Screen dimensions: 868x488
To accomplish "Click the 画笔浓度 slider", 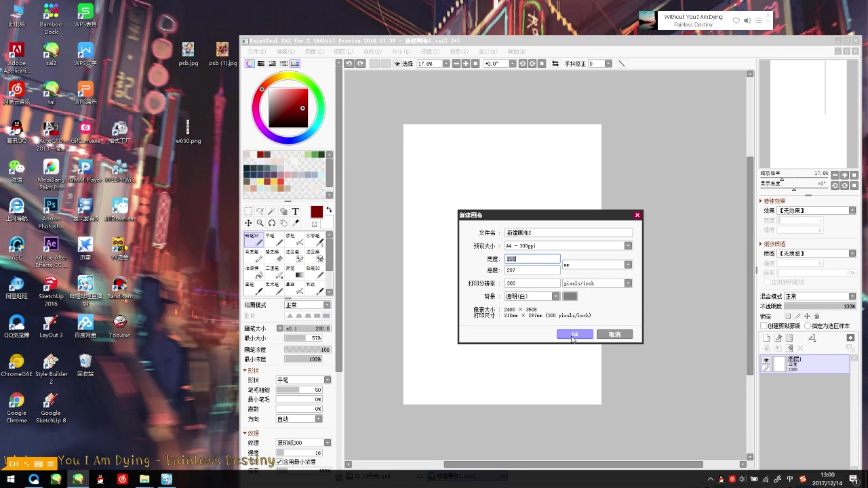I will pos(307,350).
